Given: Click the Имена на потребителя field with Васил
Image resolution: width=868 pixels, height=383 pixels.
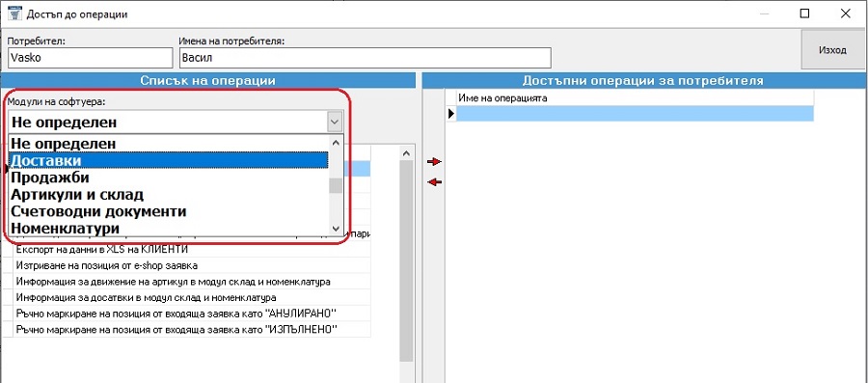Looking at the screenshot, I should (x=365, y=58).
